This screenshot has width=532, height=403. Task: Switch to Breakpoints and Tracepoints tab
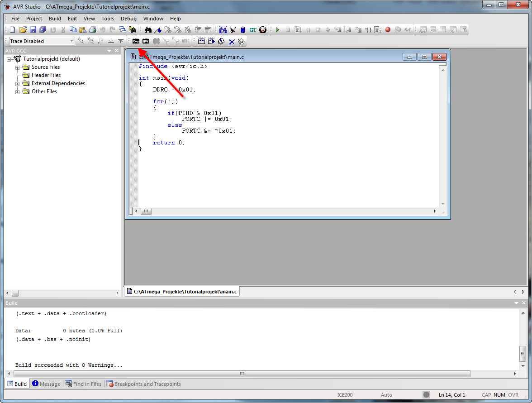coord(144,384)
